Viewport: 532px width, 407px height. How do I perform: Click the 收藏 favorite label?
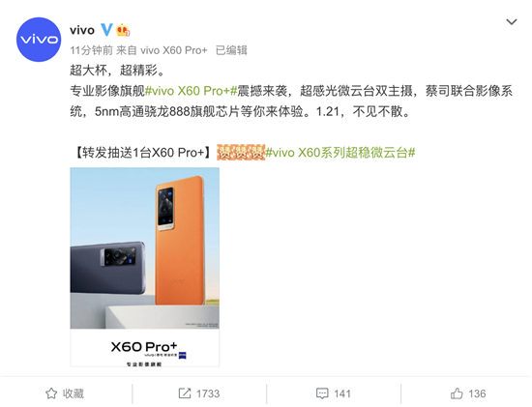click(x=74, y=393)
